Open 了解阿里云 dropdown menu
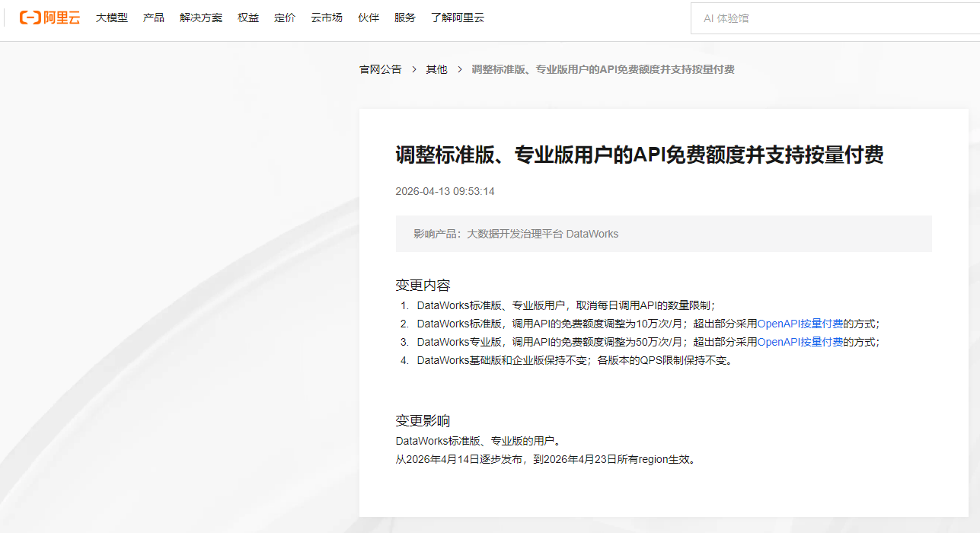 click(x=458, y=18)
